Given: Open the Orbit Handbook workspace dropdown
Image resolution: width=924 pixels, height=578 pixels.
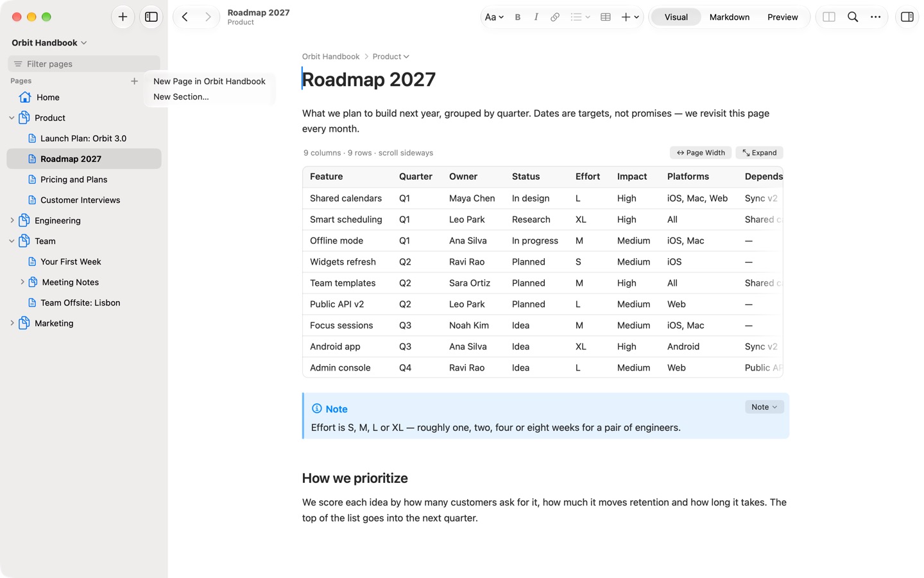Looking at the screenshot, I should coord(49,43).
